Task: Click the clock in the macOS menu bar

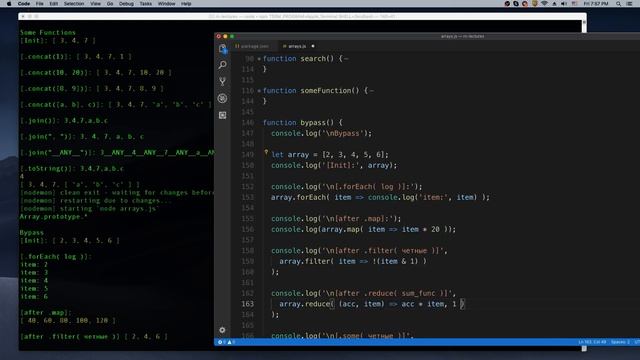Action: 596,4
